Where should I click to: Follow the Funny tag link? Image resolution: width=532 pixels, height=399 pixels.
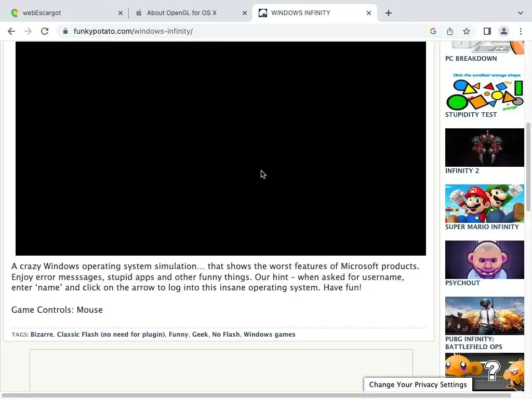pyautogui.click(x=179, y=334)
